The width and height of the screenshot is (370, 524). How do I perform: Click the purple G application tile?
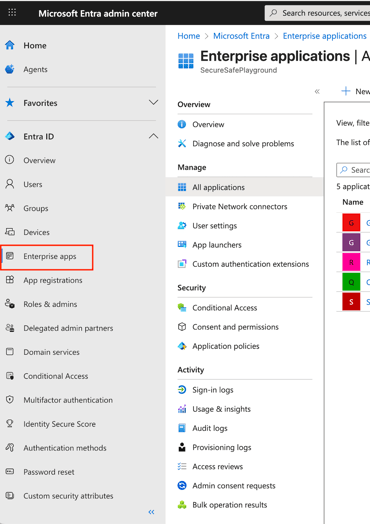(351, 242)
